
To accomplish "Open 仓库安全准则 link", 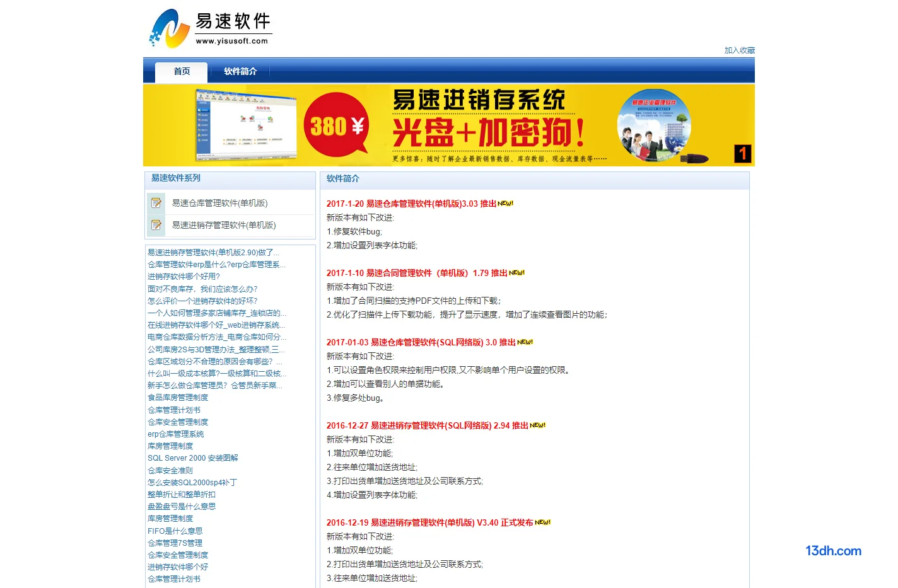I will (x=170, y=471).
